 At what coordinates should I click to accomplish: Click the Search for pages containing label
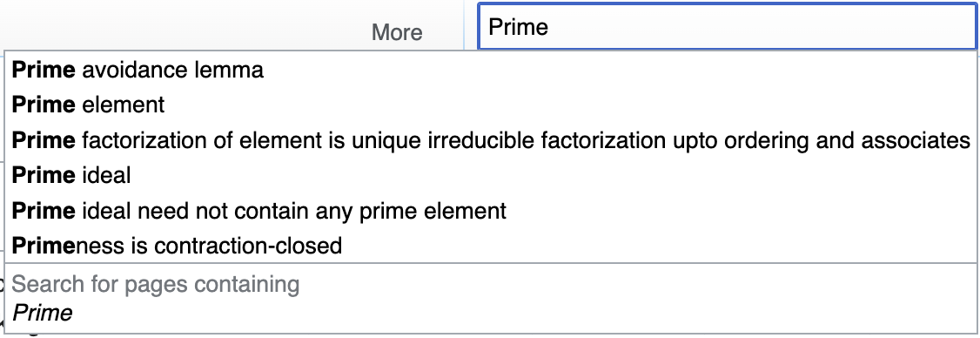pyautogui.click(x=156, y=284)
